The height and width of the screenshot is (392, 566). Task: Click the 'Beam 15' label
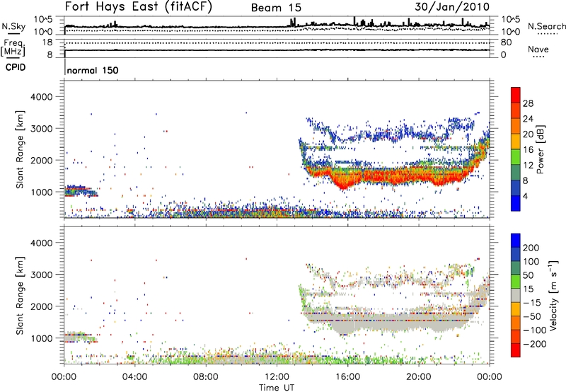point(276,8)
